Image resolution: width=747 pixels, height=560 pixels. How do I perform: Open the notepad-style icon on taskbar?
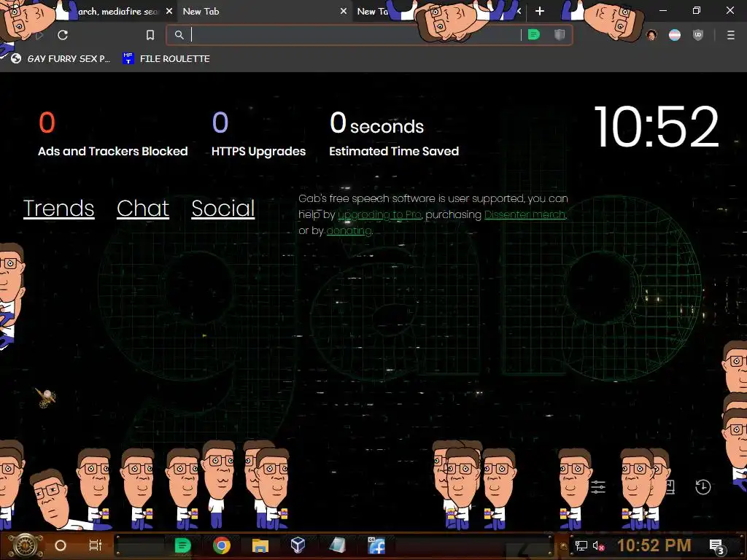(337, 545)
